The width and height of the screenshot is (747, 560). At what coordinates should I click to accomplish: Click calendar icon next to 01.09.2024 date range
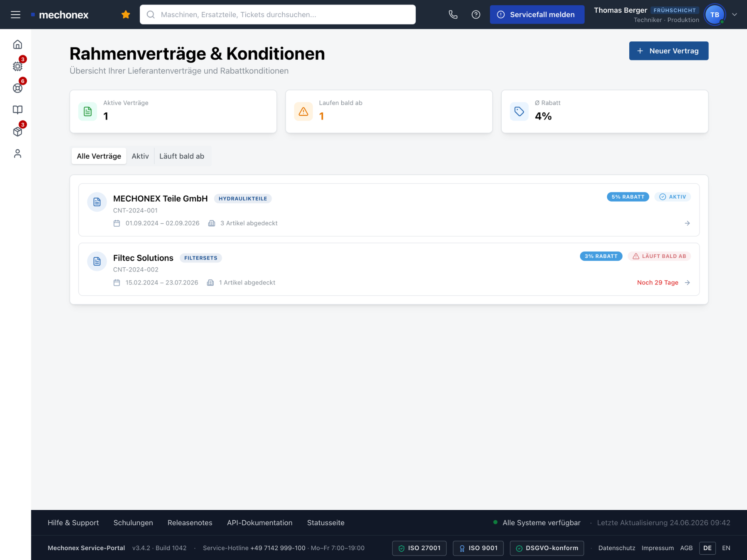117,223
